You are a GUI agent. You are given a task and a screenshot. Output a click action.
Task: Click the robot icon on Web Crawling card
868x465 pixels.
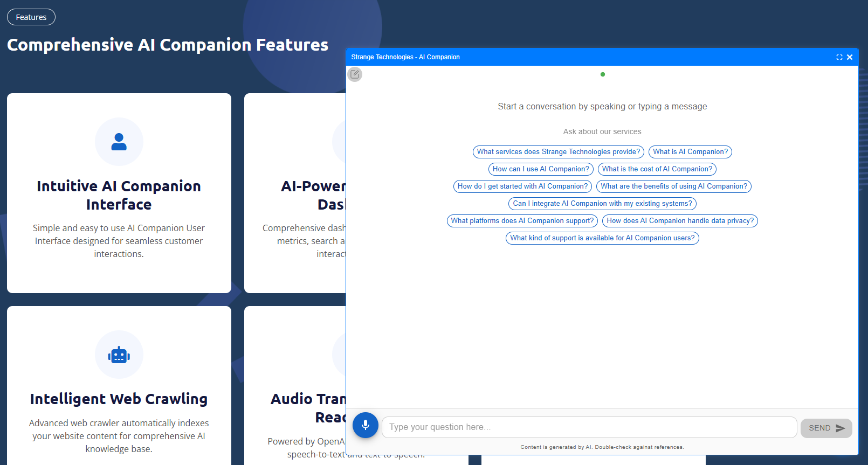[119, 355]
